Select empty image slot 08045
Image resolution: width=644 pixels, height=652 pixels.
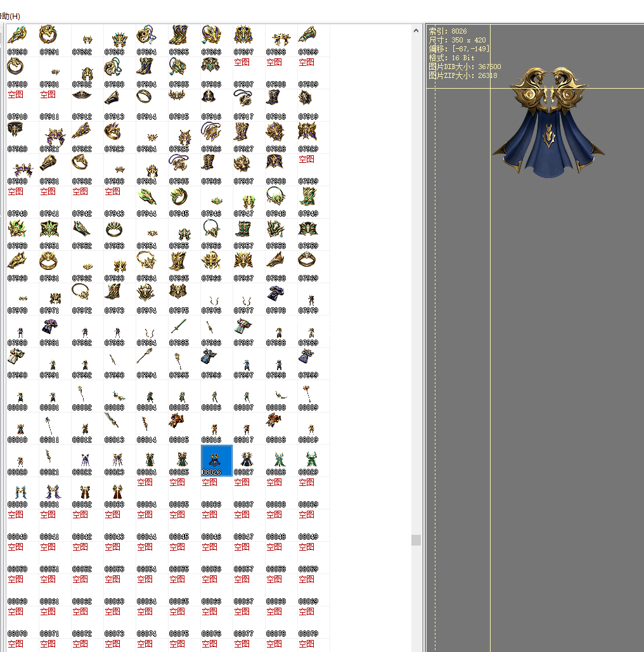[x=184, y=525]
